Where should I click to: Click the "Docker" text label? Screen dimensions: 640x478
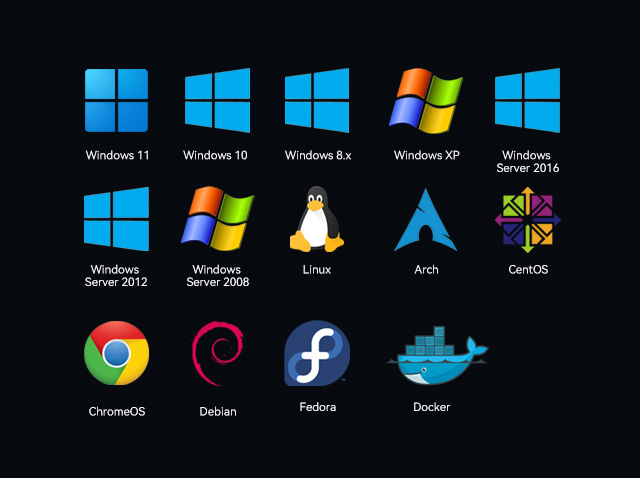[x=431, y=407]
